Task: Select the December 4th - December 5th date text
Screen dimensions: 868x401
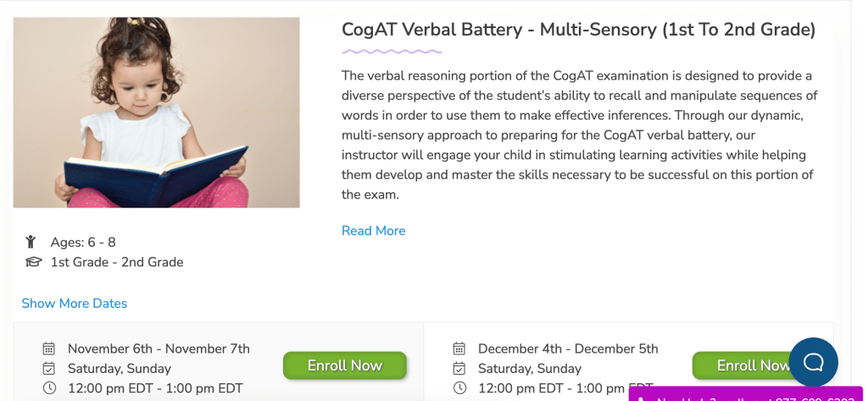Action: pyautogui.click(x=568, y=348)
